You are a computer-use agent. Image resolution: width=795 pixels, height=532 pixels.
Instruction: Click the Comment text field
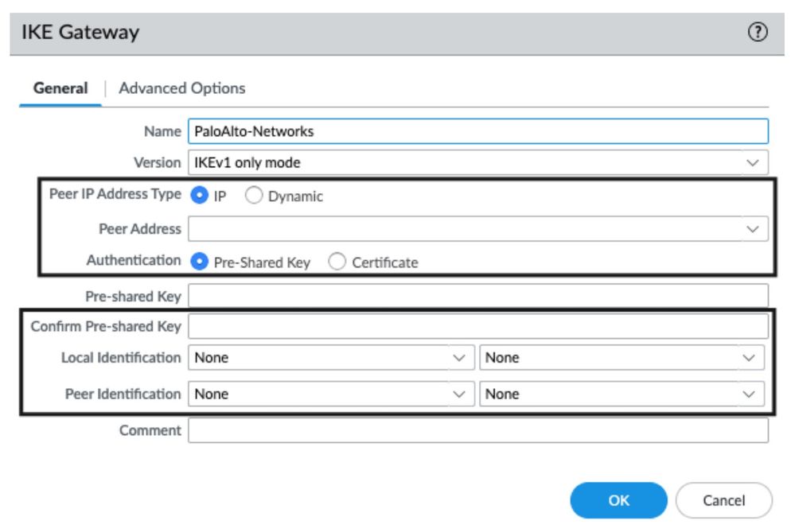[x=477, y=430]
